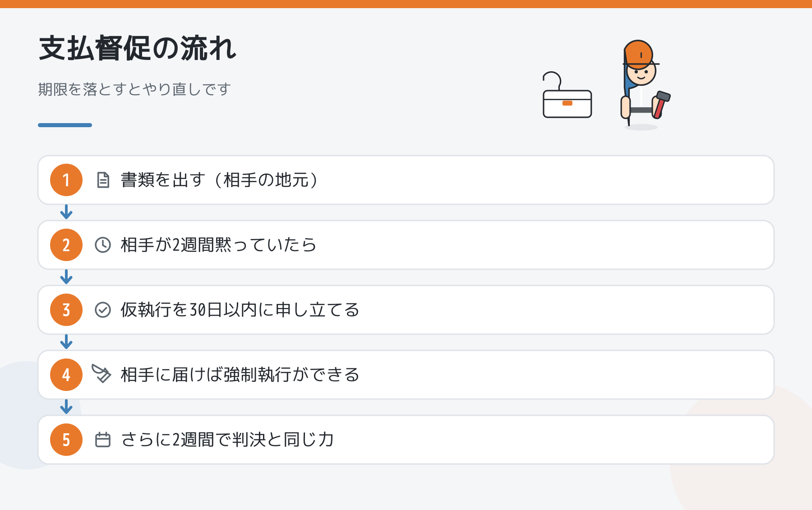Click the title 支払督促の流れ
Screen dimensions: 812x510
coord(138,48)
